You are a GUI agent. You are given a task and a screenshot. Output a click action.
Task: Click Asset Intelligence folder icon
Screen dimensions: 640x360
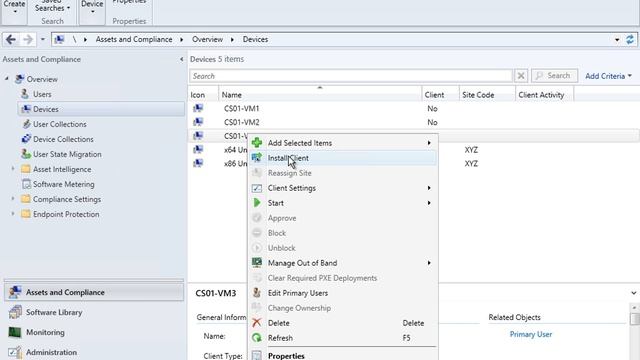[x=26, y=169]
